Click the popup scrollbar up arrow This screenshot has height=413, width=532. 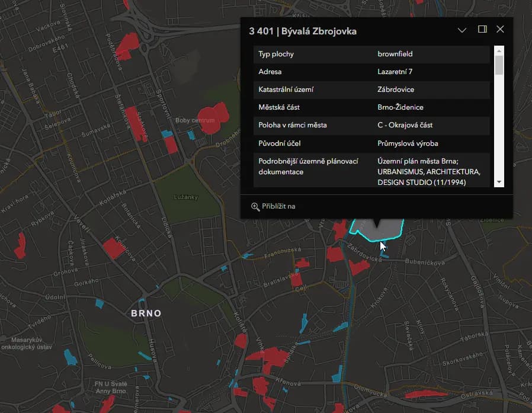pos(499,50)
